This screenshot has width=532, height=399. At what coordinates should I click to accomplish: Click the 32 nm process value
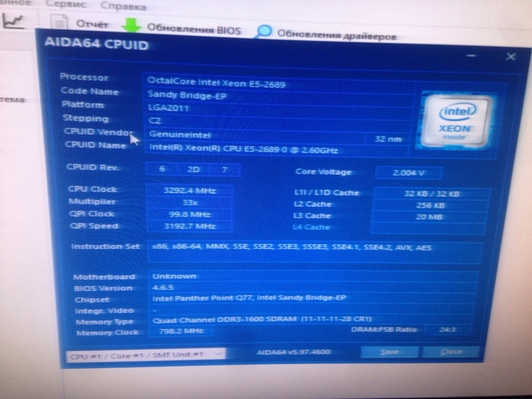coord(388,139)
